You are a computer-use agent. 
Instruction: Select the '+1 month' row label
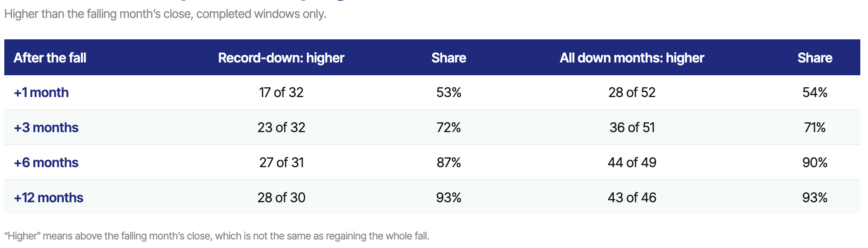pyautogui.click(x=41, y=92)
